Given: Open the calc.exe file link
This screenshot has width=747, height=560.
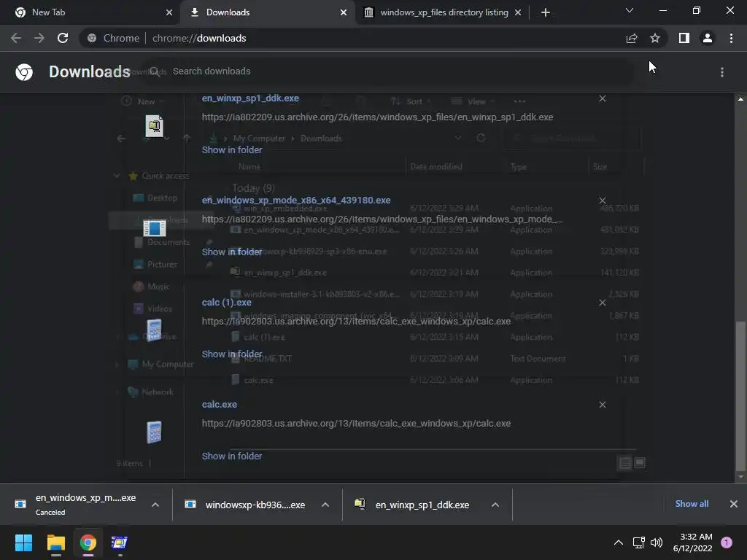Looking at the screenshot, I should click(x=219, y=405).
